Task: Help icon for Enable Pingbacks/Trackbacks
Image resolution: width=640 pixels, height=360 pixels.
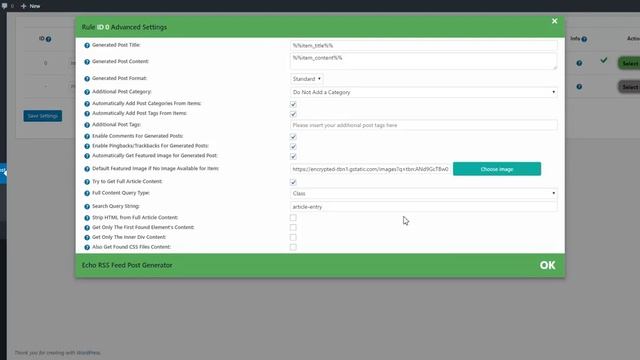Action: coord(87,146)
